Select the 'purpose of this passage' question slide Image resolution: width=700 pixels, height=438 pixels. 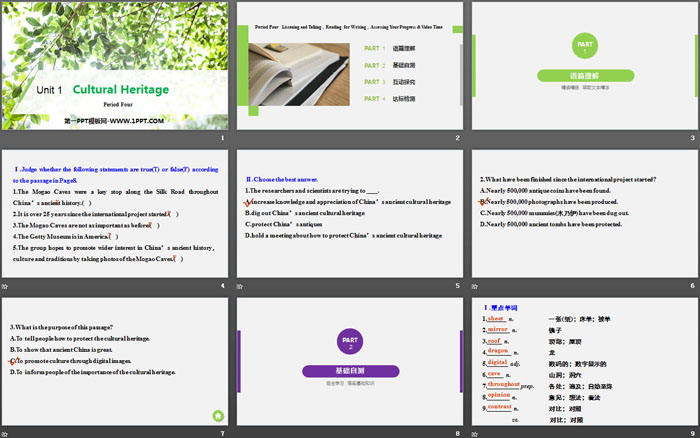115,362
